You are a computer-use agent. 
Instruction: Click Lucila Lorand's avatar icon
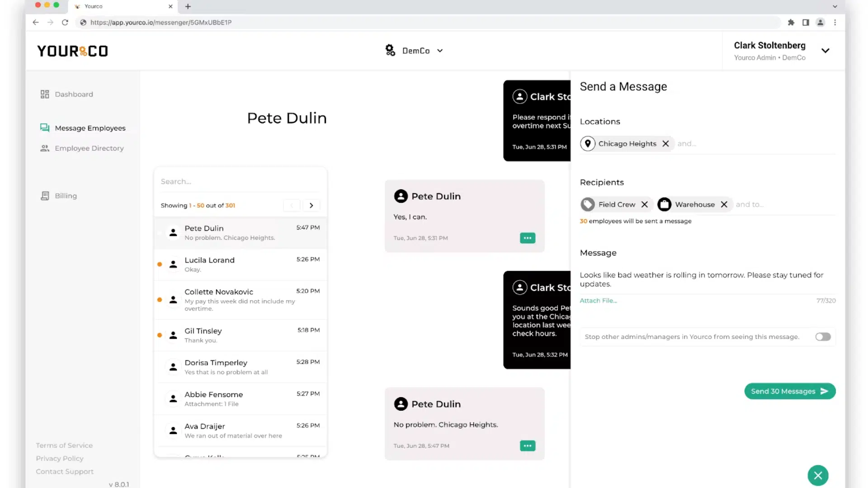point(173,264)
